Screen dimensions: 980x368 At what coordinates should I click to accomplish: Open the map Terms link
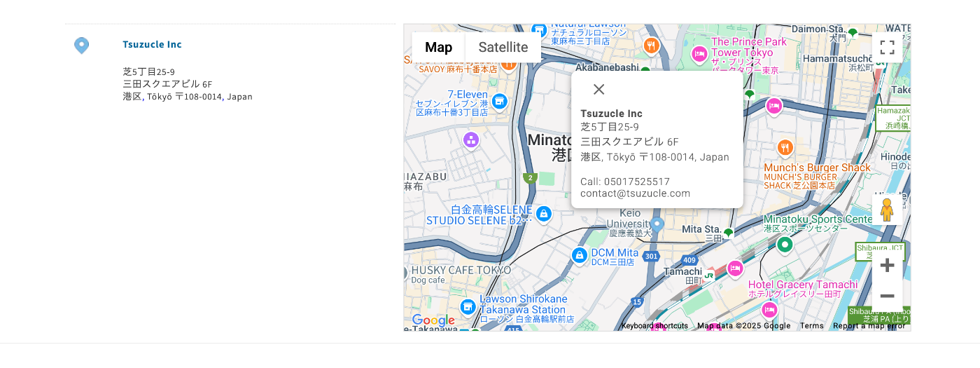(x=812, y=326)
